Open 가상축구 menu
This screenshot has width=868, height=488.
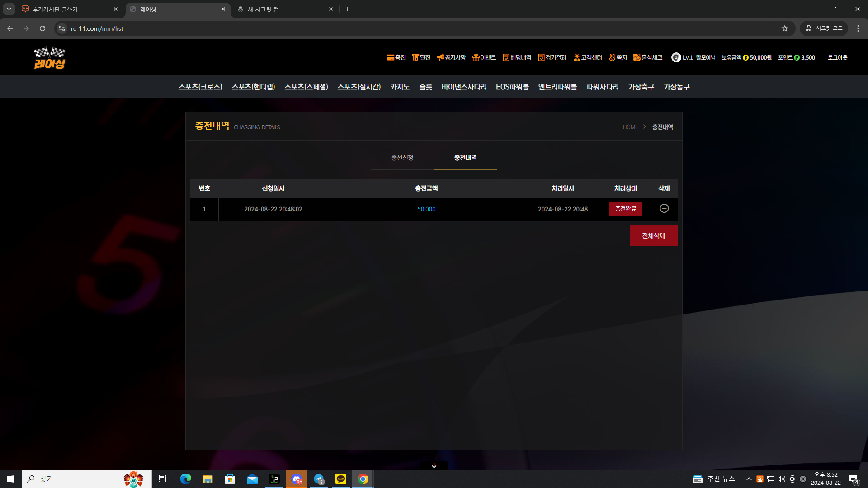641,87
